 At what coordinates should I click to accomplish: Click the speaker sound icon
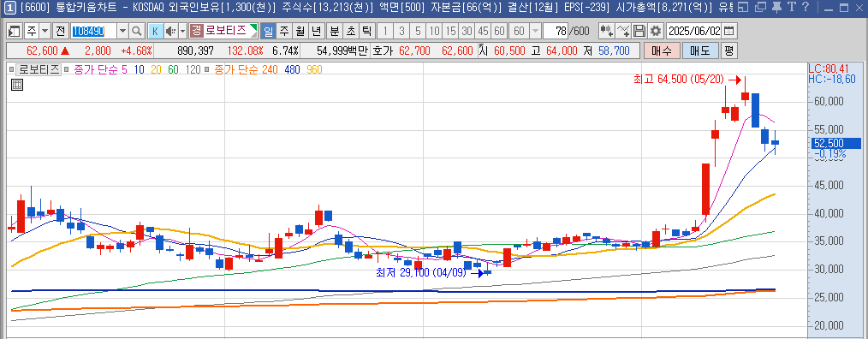pyautogui.click(x=170, y=31)
